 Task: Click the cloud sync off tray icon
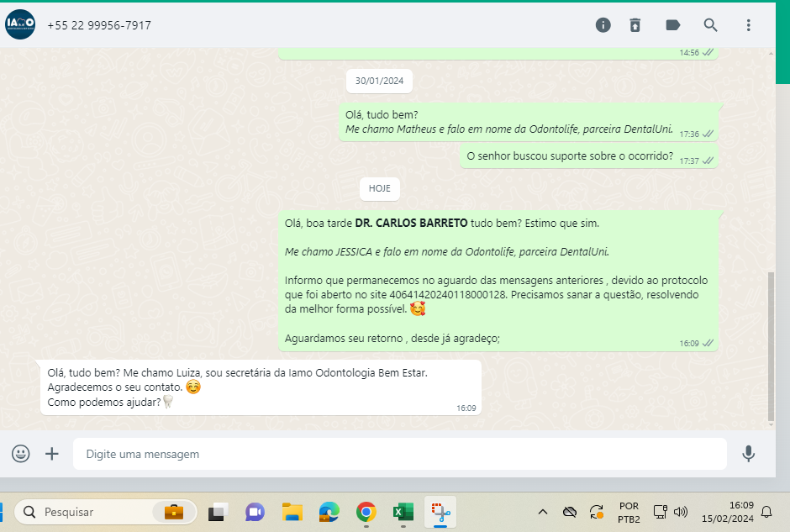569,513
